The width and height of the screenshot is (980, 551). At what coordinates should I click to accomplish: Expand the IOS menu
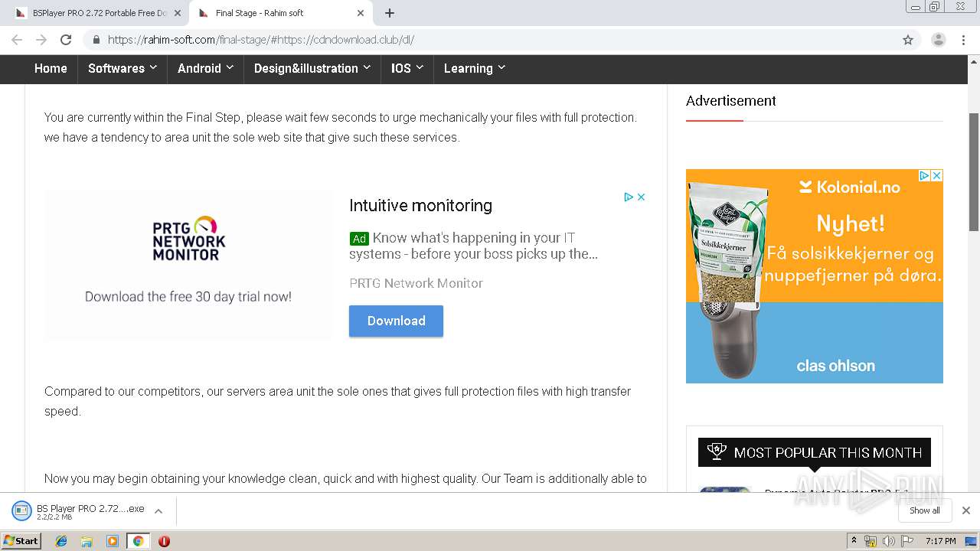tap(407, 68)
